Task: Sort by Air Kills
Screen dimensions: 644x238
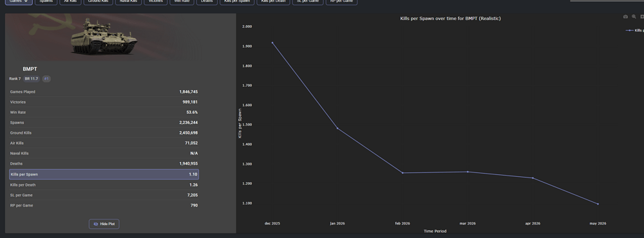Action: coord(70,1)
